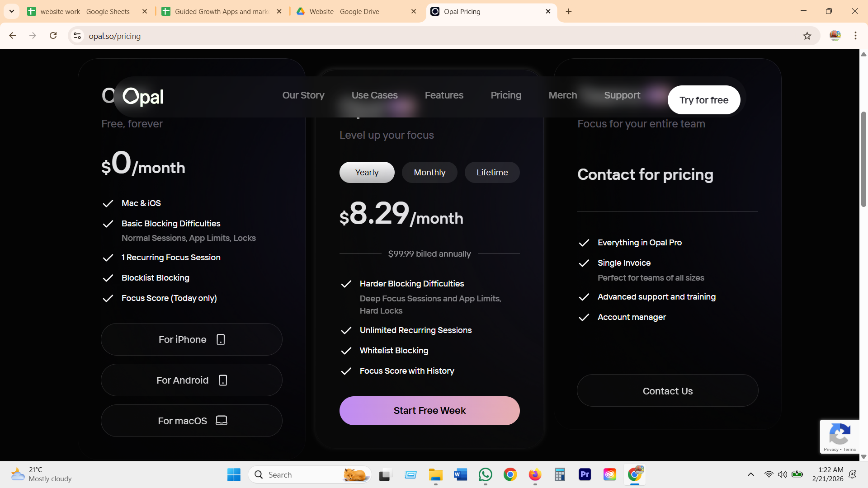Screen dimensions: 868x488
Task: Open Adobe Premiere Pro from the taskbar
Action: (585, 474)
